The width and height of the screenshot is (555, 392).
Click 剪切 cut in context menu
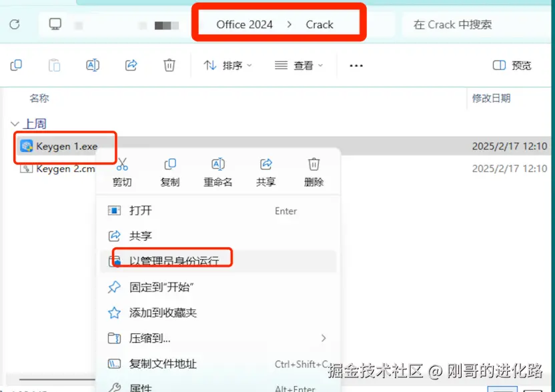click(122, 172)
